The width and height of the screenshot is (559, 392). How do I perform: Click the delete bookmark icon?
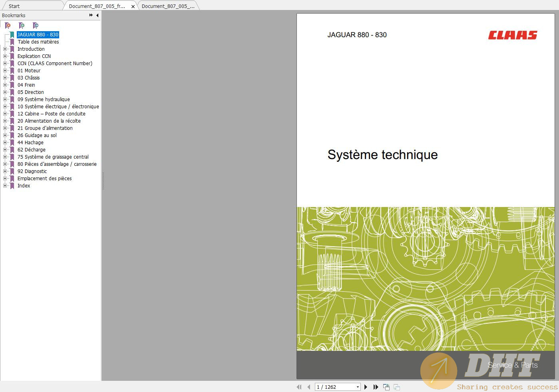(8, 26)
